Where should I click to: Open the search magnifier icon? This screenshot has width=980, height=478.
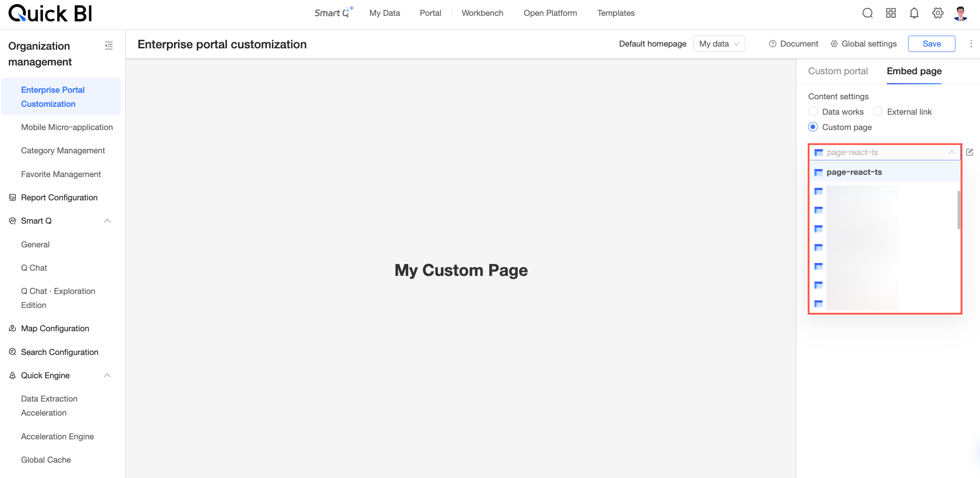coord(867,13)
